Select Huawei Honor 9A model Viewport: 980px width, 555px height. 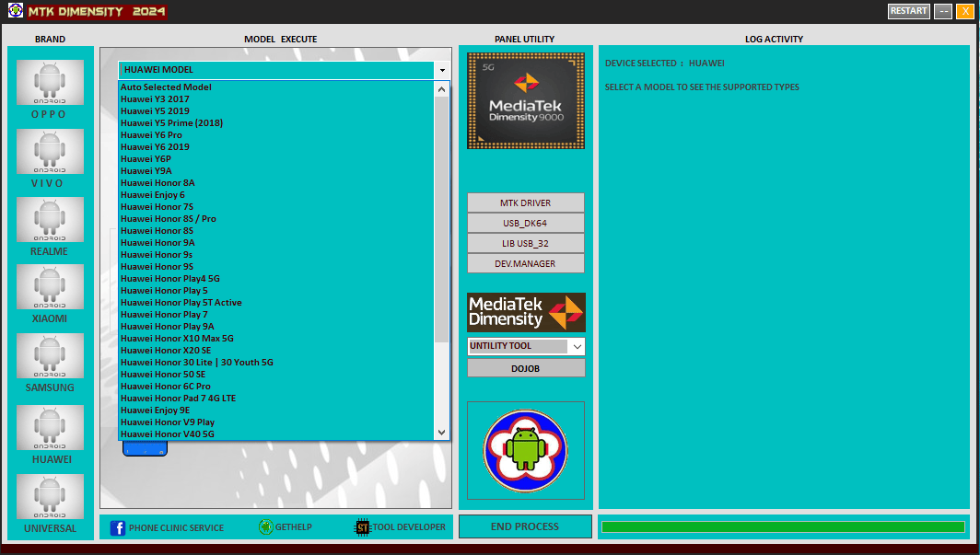click(x=275, y=243)
